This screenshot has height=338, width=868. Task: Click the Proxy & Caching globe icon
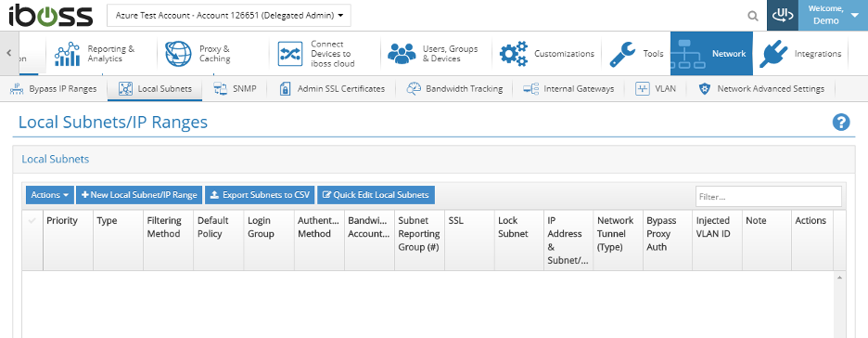178,54
